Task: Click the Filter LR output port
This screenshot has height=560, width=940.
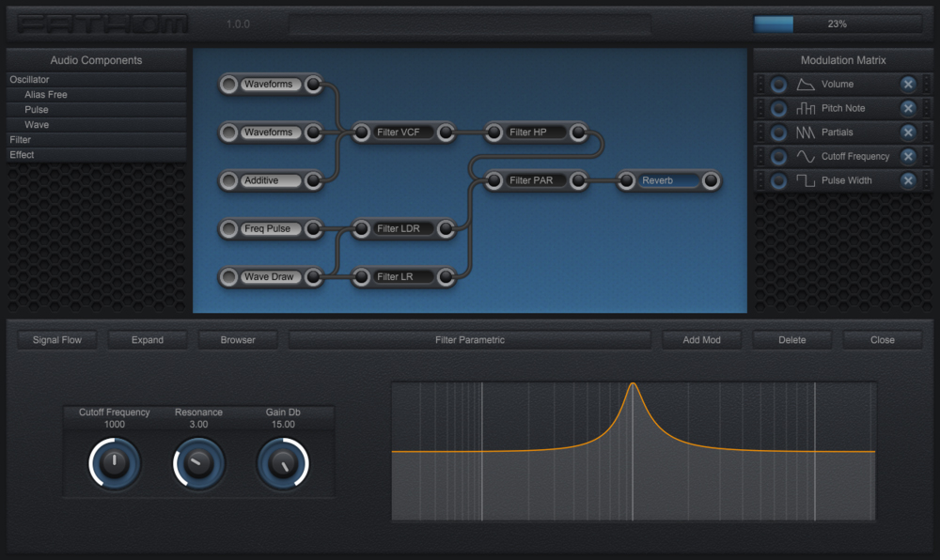Action: pos(446,276)
